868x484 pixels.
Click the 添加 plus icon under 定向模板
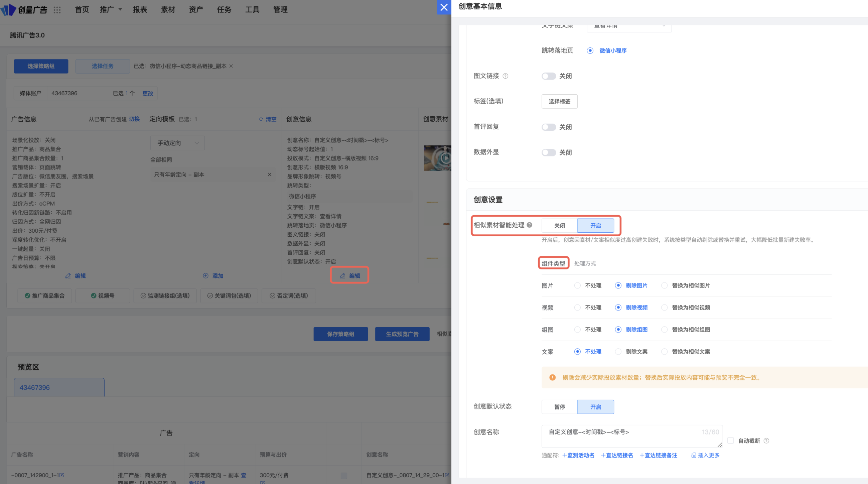[205, 276]
